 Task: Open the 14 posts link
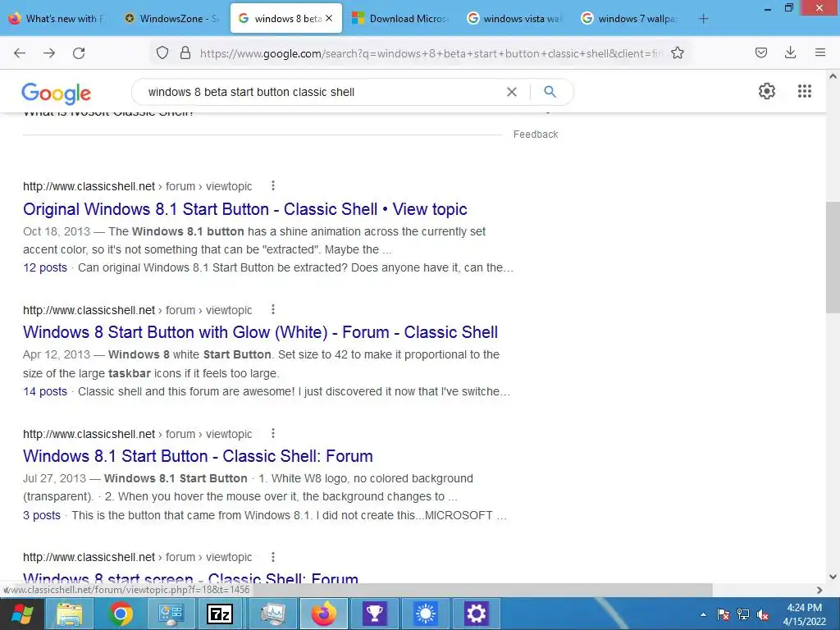(45, 391)
